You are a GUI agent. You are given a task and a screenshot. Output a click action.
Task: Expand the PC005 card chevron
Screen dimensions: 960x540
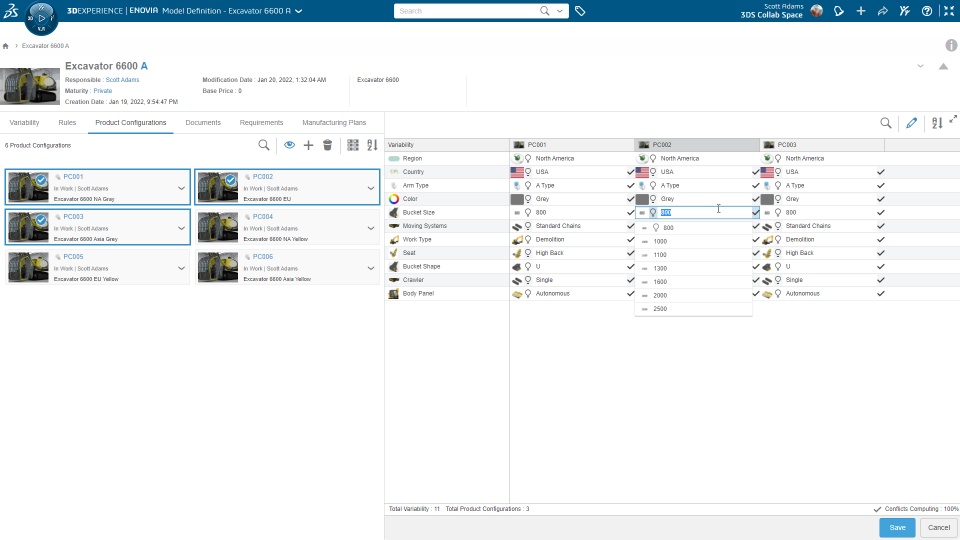(181, 268)
